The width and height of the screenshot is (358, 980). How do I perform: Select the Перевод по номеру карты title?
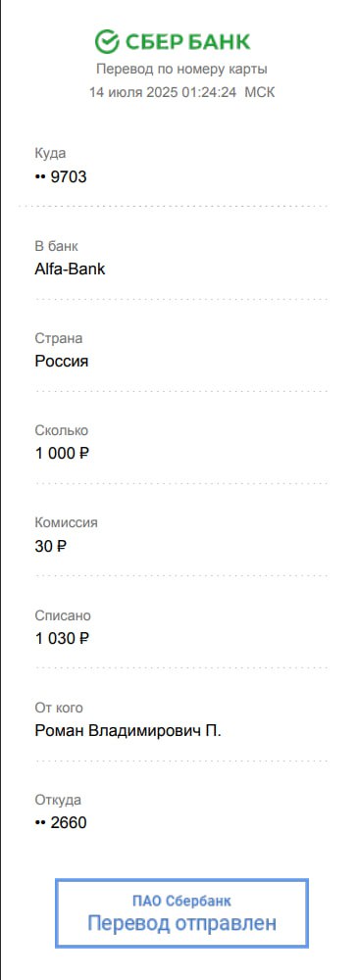click(181, 69)
